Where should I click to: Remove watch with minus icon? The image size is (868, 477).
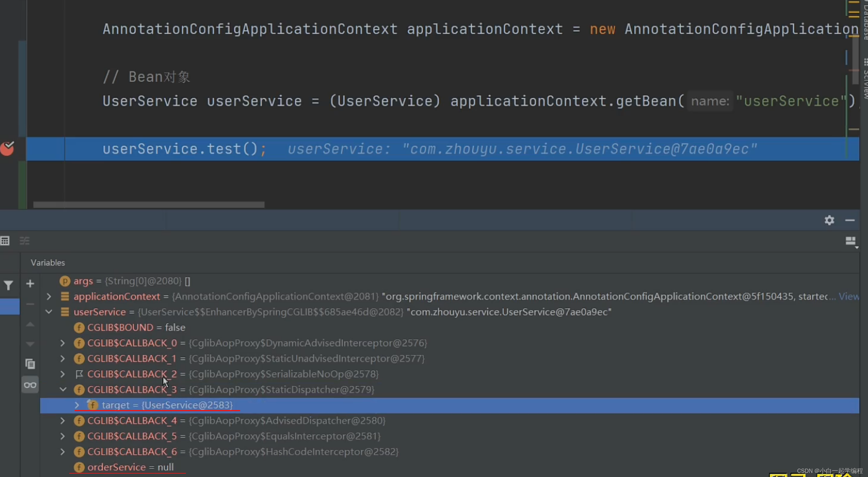pyautogui.click(x=30, y=304)
